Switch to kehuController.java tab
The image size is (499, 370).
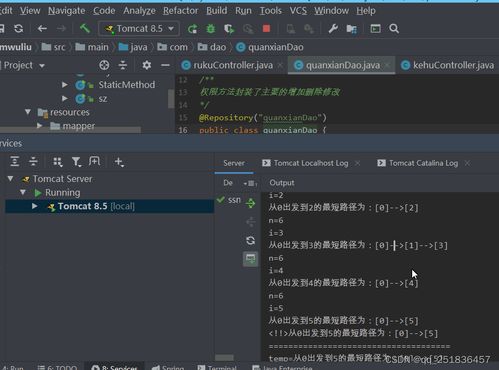click(x=448, y=65)
